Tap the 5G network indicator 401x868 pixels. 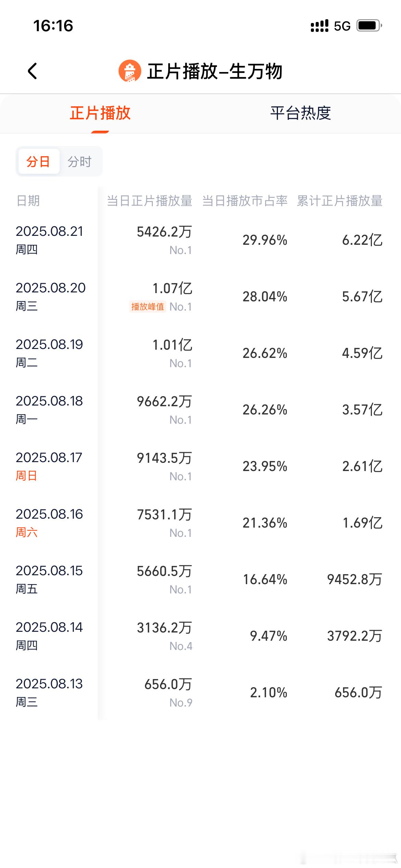pos(342,26)
